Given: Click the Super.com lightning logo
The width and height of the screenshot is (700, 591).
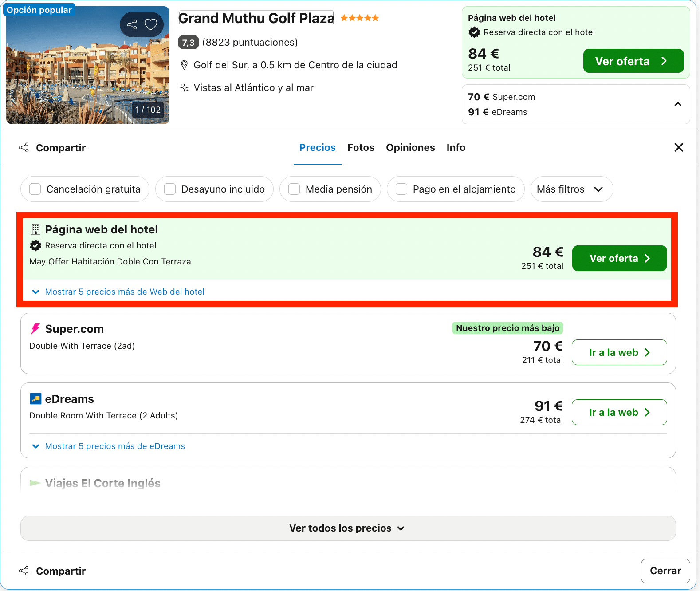Looking at the screenshot, I should tap(35, 329).
